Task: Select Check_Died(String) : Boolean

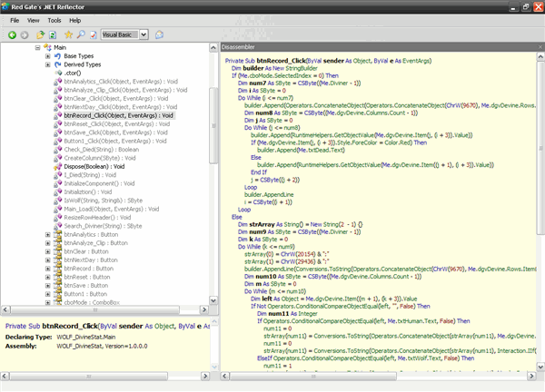Action: pos(102,150)
